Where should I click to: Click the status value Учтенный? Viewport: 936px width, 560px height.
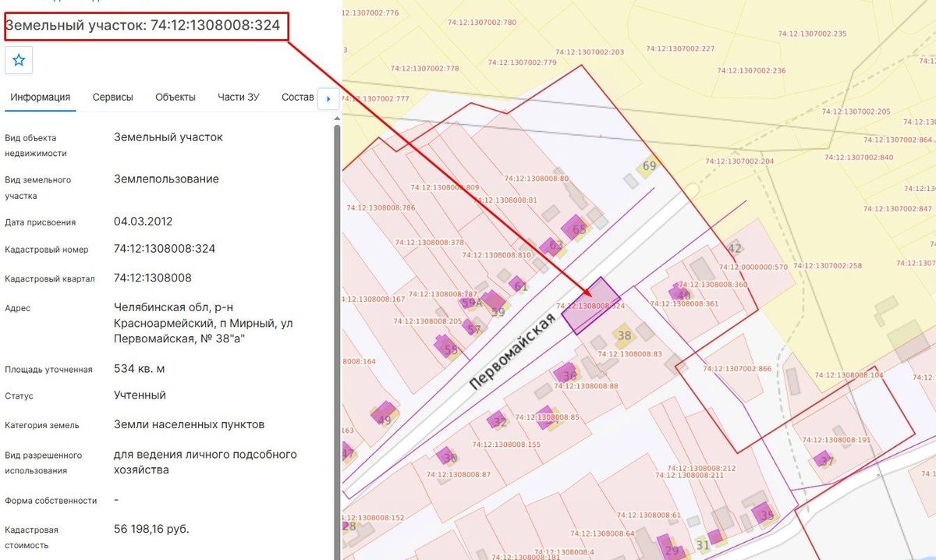140,395
